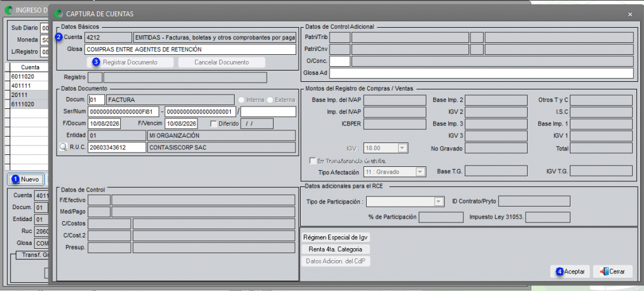Click the Diferido date field
Screen dimensions: 644x291
257,123
